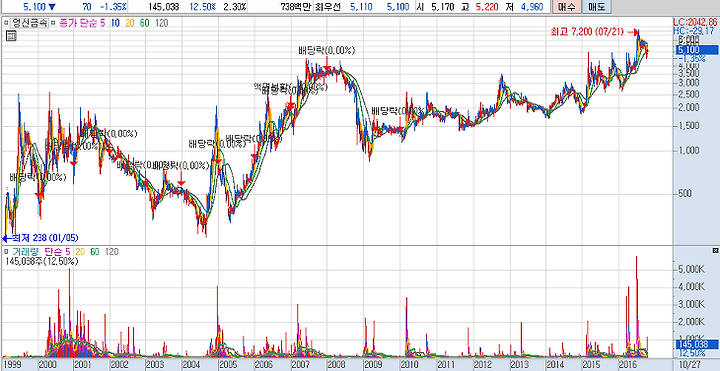Viewport: 720px width, 371px height.
Task: Select the 2010 year on time axis
Action: coord(408,364)
